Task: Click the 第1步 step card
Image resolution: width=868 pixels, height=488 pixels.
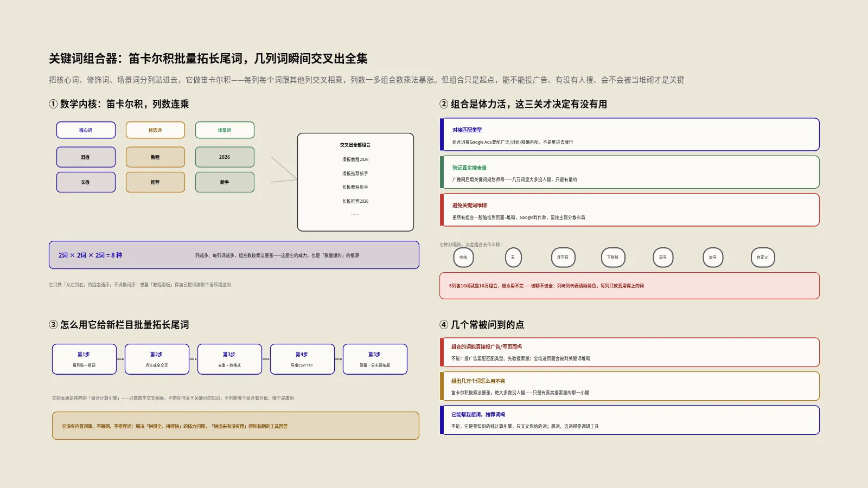Action: tap(84, 359)
